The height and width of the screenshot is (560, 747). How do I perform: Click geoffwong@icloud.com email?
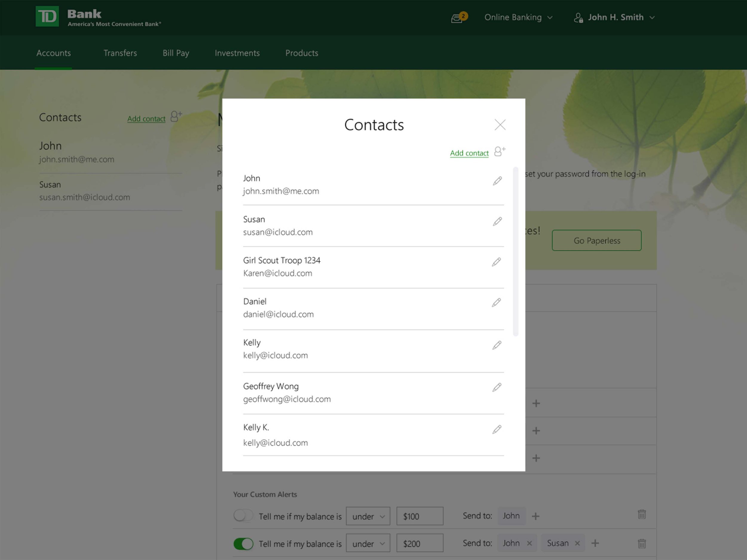click(287, 399)
